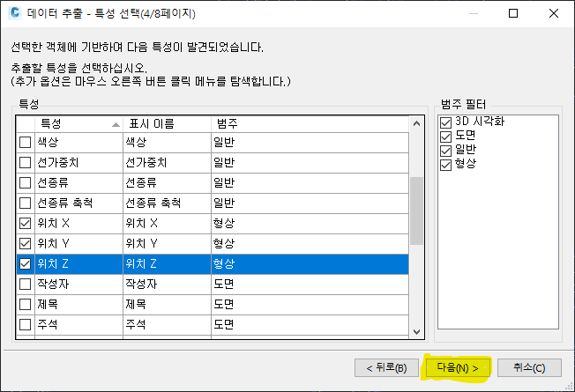This screenshot has height=392, width=575.
Task: Sort by the 범주 column header
Action: tap(310, 124)
